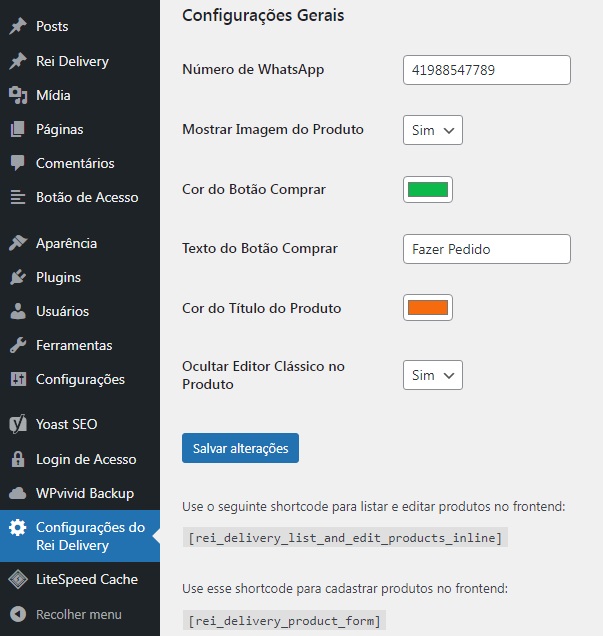Click the Salvar alterações button
This screenshot has height=636, width=603.
tap(240, 448)
